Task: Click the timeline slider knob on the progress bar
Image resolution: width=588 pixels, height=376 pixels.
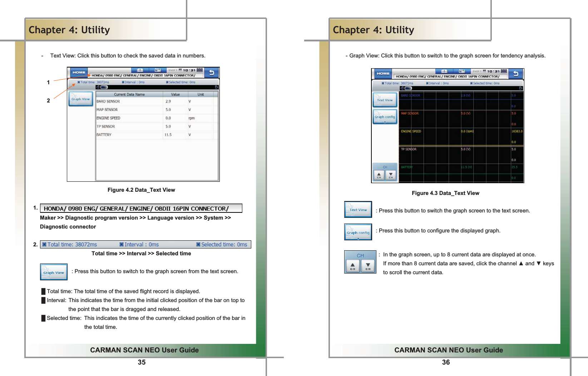Action: pos(104,87)
